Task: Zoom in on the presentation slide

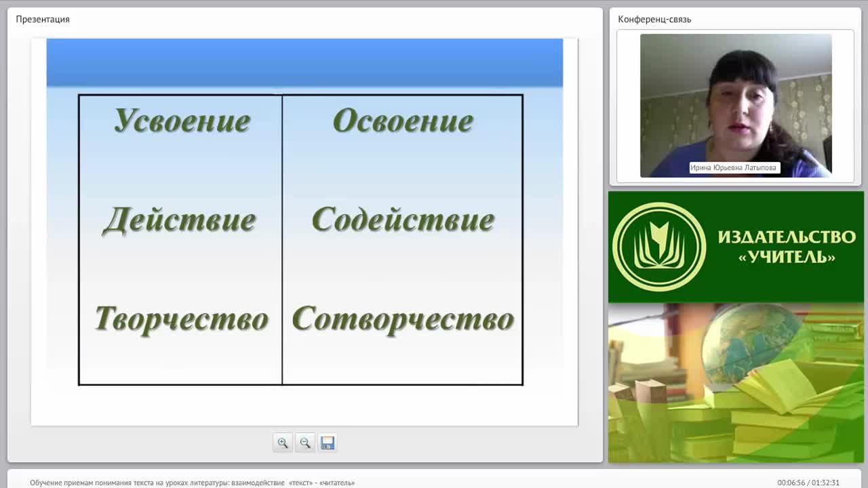Action: [283, 443]
